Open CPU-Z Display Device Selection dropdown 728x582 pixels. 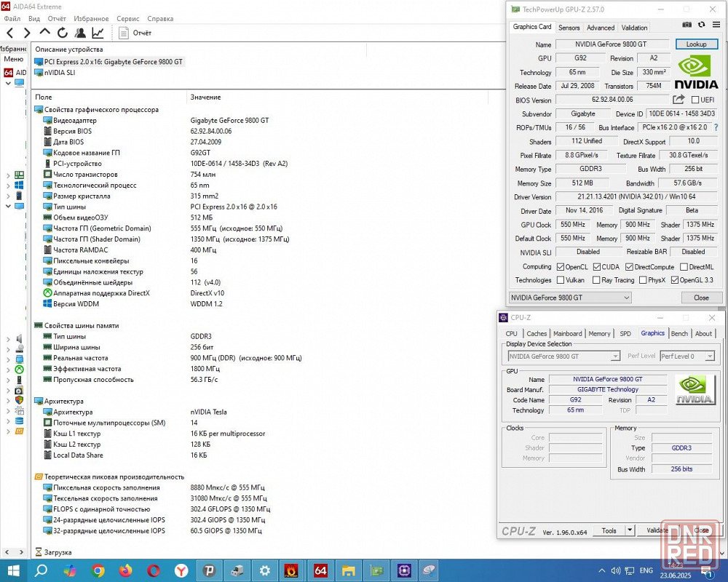(564, 356)
